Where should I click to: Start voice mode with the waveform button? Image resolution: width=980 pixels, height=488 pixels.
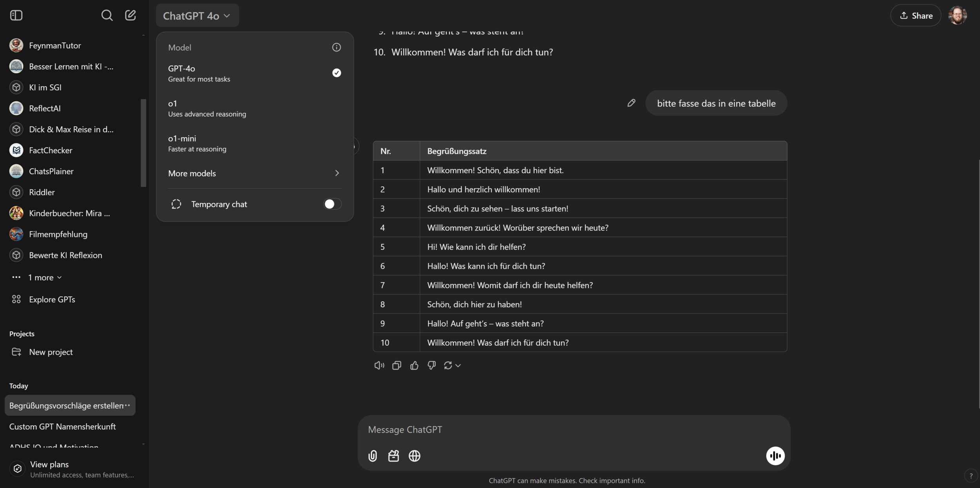775,455
